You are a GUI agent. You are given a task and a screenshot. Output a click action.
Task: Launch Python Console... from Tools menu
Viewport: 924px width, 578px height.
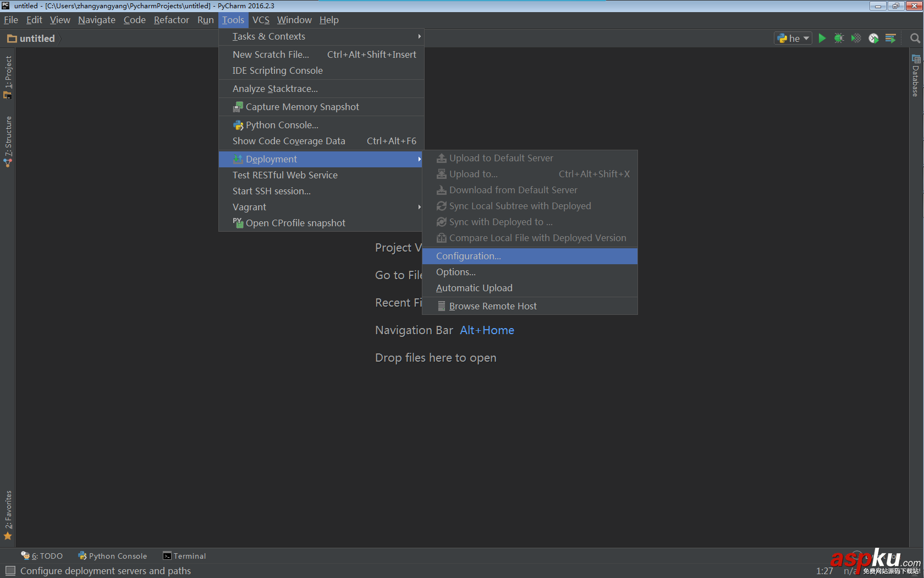click(321, 125)
